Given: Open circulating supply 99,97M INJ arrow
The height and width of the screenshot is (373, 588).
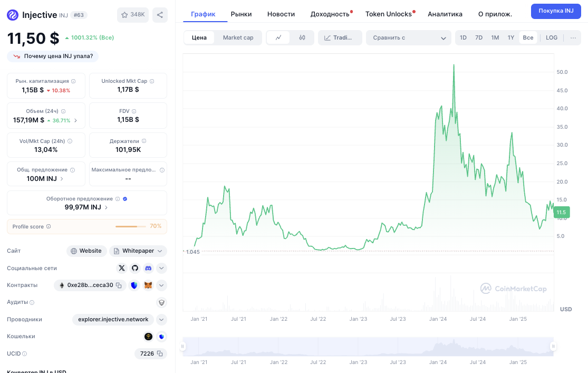Looking at the screenshot, I should (x=106, y=207).
